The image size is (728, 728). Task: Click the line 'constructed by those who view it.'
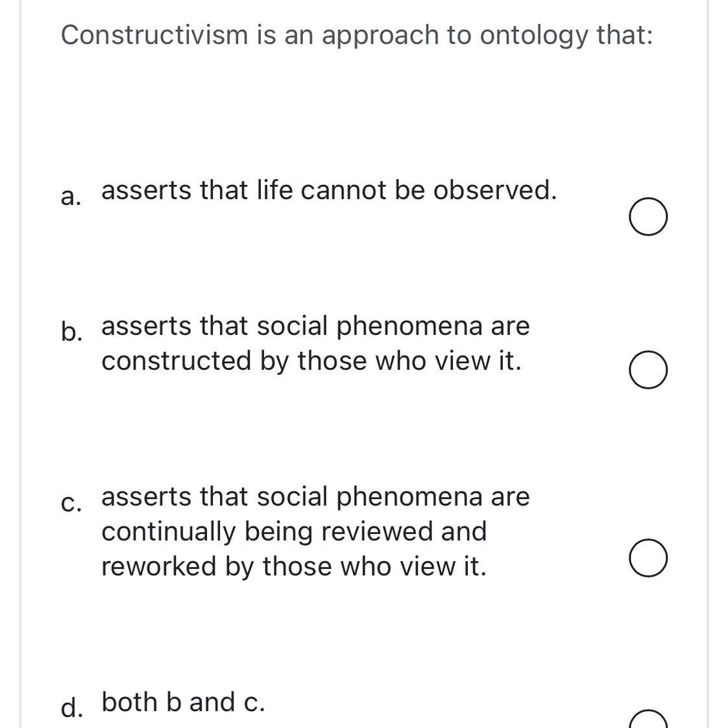pos(311,361)
